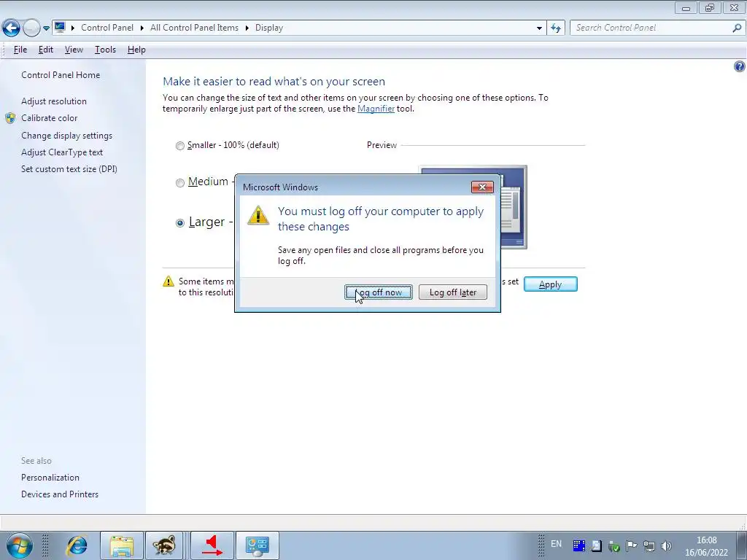Open the View menu
This screenshot has width=747, height=560.
[74, 50]
